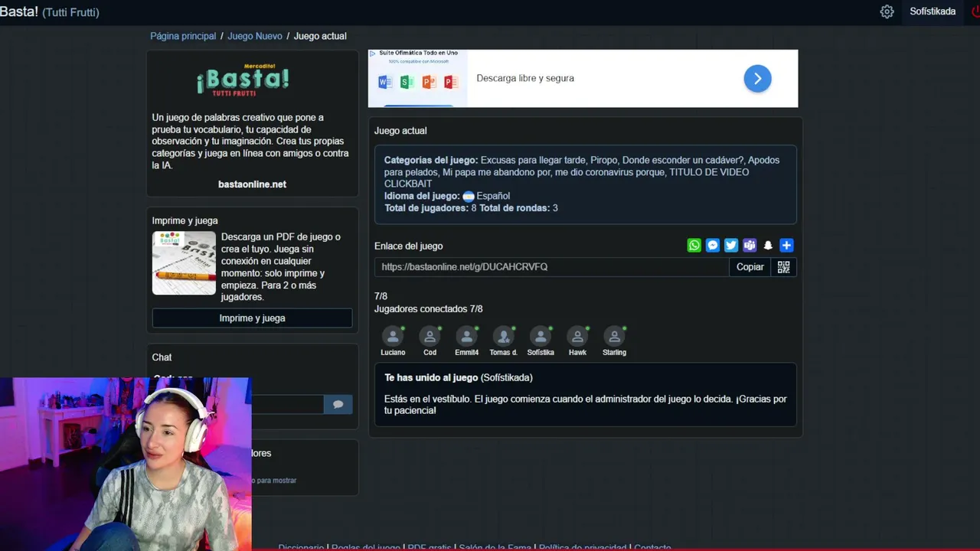Click Luciano's player avatar
This screenshot has height=551, width=980.
[x=393, y=336]
